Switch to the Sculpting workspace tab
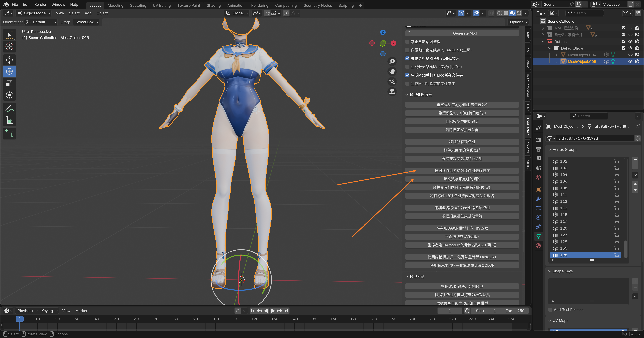 point(138,5)
